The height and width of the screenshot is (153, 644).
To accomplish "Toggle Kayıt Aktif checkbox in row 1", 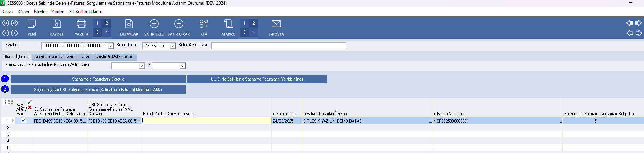I will point(24,120).
